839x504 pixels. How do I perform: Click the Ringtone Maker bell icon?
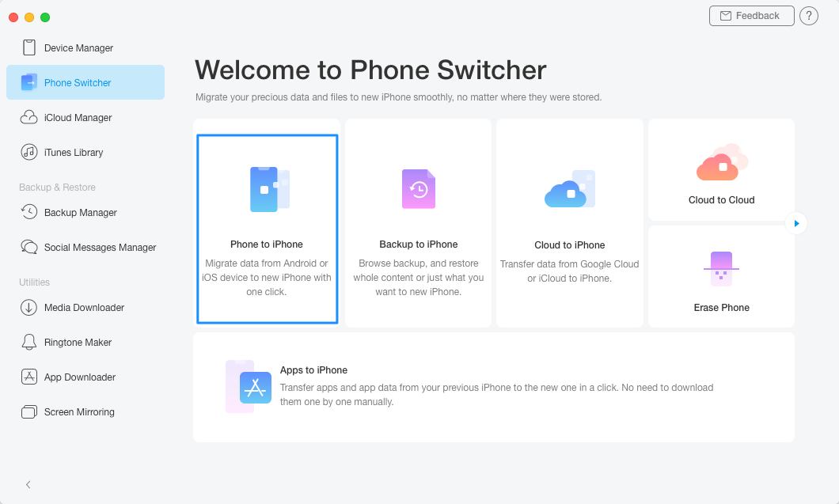[29, 342]
